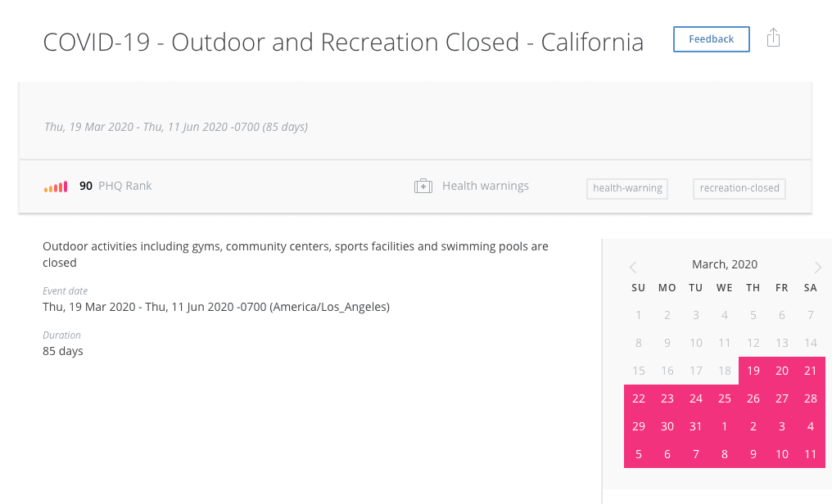The width and height of the screenshot is (832, 504).
Task: Click the orange PHQ Rank signal bars icon
Action: (55, 186)
